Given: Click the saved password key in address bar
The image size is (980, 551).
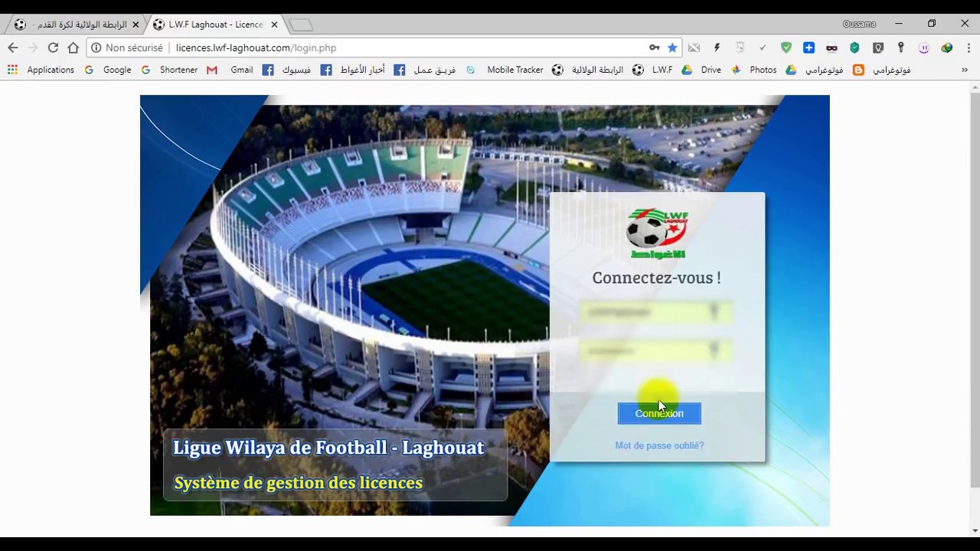Looking at the screenshot, I should 655,47.
